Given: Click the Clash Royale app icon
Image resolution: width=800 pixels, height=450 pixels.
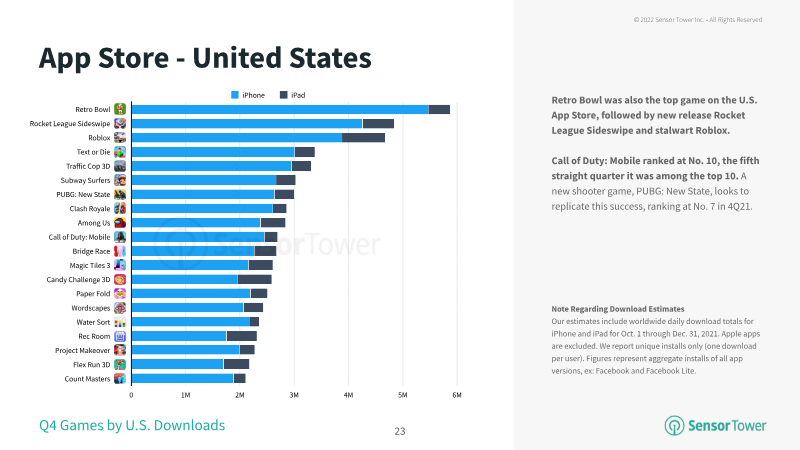Looking at the screenshot, I should [x=120, y=209].
